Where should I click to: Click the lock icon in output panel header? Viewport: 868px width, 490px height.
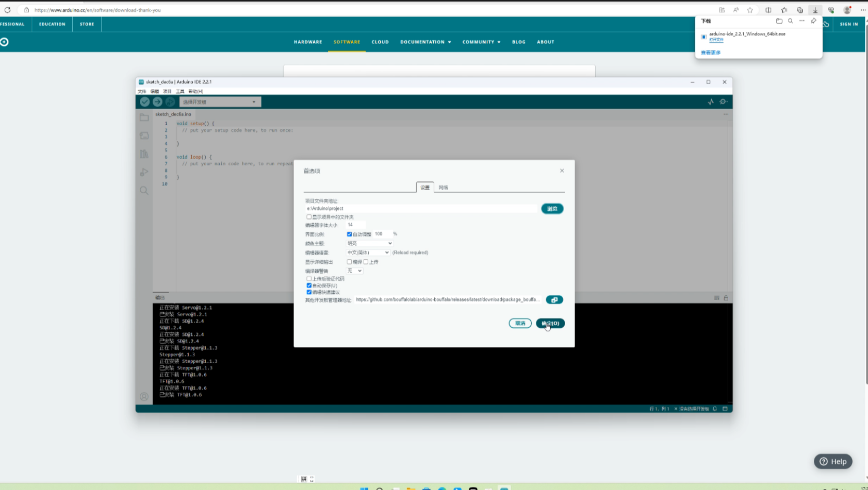(726, 298)
